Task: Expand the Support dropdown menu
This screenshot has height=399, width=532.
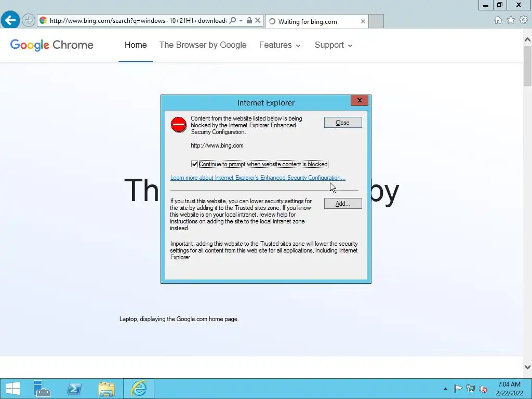Action: coord(334,45)
